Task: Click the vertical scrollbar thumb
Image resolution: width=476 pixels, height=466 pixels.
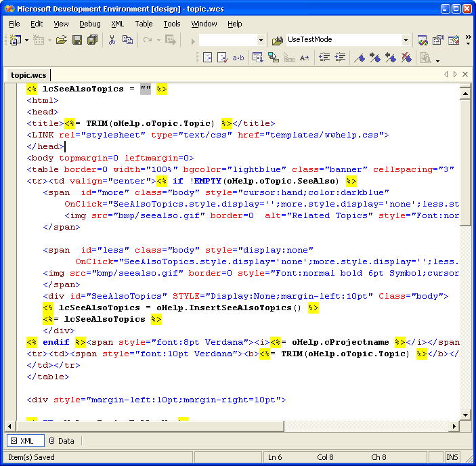Action: tap(465, 163)
